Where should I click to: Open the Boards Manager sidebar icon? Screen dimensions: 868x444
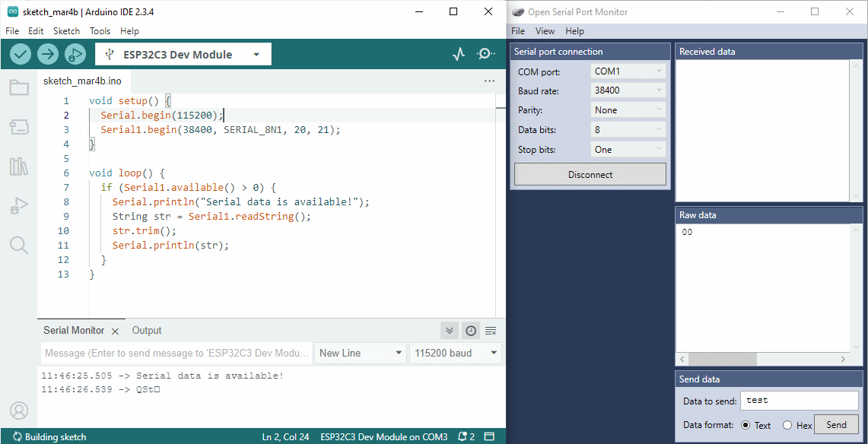pos(19,127)
